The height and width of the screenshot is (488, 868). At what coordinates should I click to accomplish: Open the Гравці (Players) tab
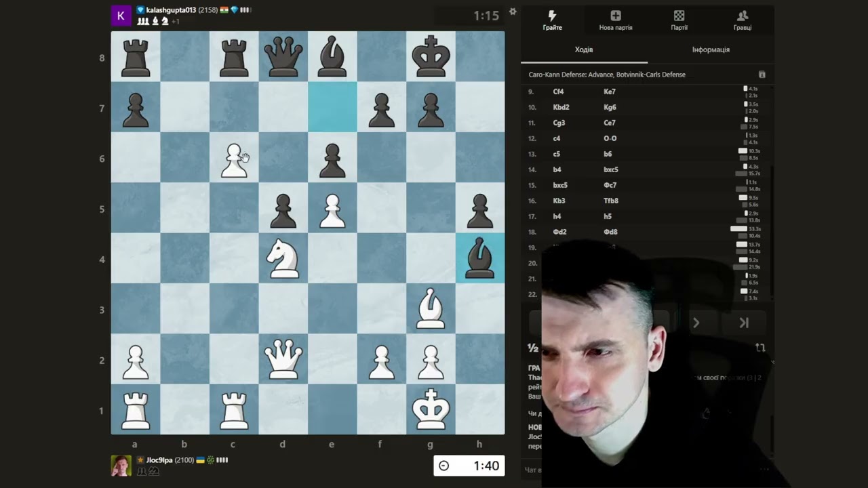742,20
